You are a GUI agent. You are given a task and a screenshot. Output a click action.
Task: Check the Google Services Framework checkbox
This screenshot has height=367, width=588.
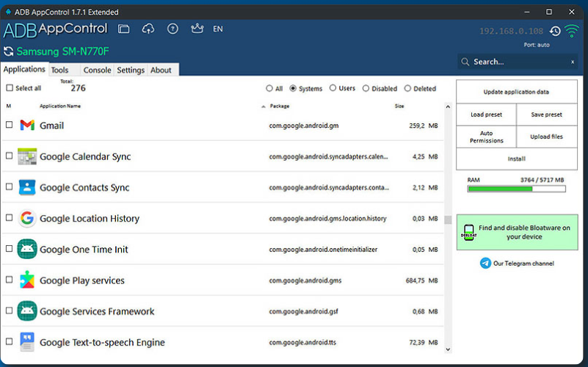coord(10,310)
